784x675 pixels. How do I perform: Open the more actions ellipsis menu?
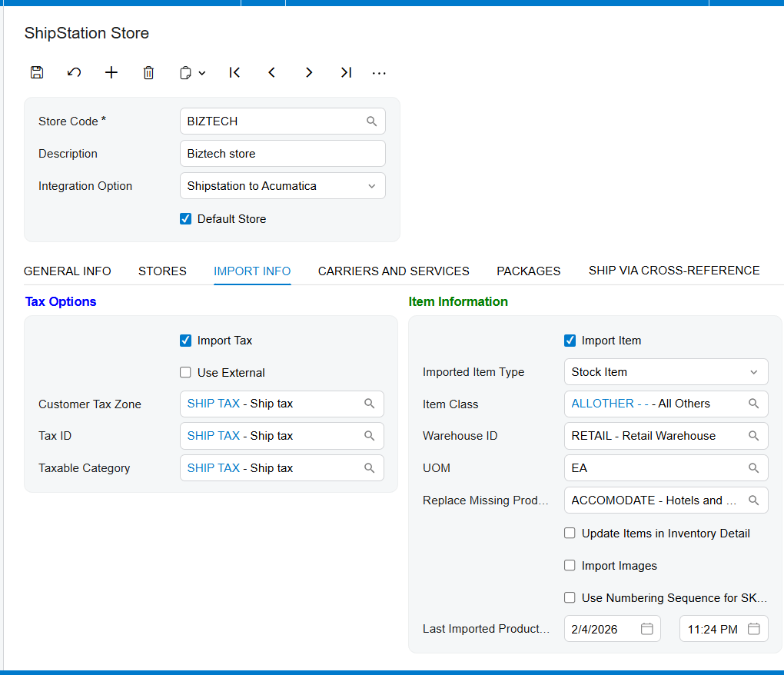point(379,74)
